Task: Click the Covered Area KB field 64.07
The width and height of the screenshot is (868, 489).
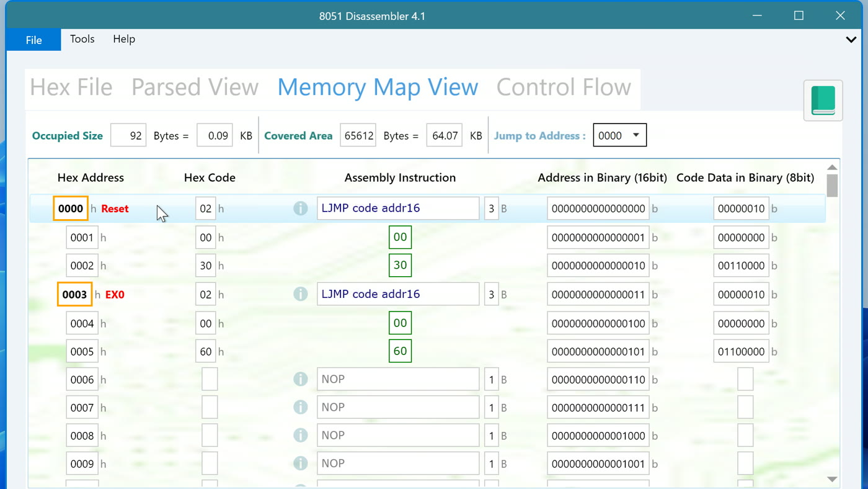Action: [444, 135]
